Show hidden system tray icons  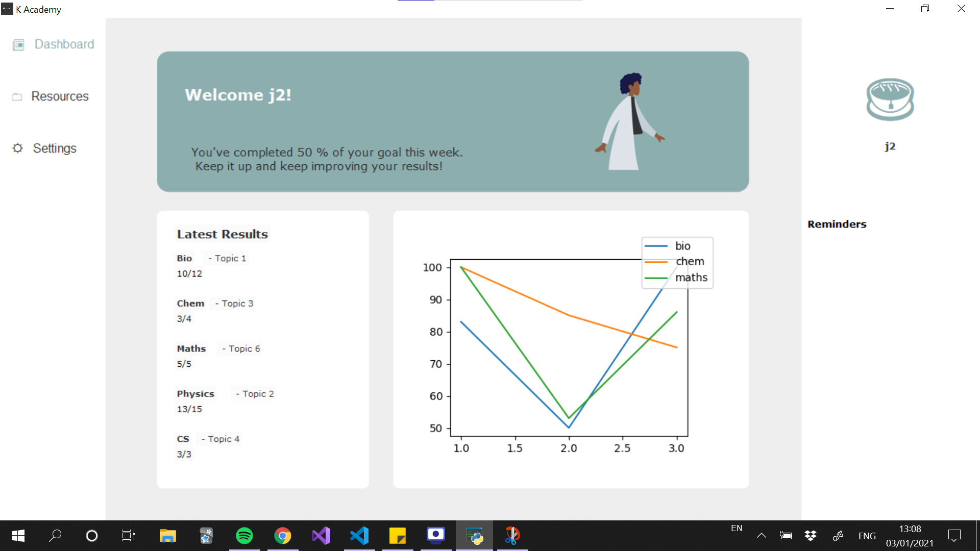pyautogui.click(x=761, y=536)
